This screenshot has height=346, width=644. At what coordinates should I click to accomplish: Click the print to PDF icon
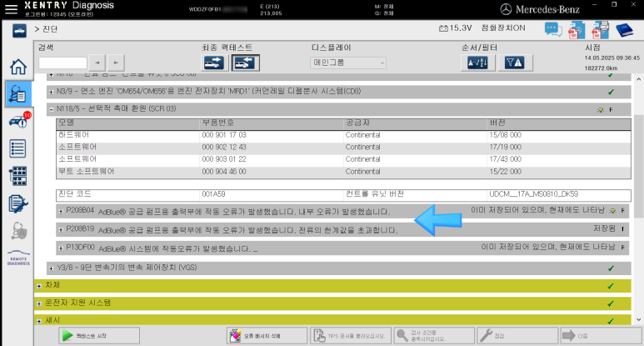600,30
